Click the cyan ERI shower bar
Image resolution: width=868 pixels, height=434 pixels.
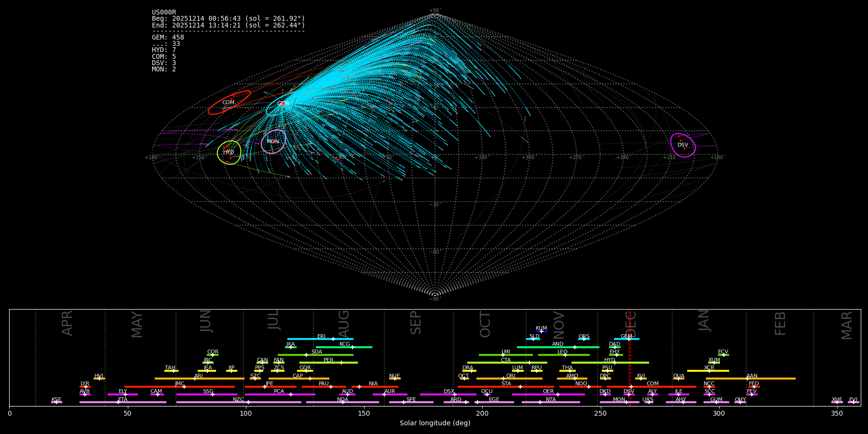[320, 339]
